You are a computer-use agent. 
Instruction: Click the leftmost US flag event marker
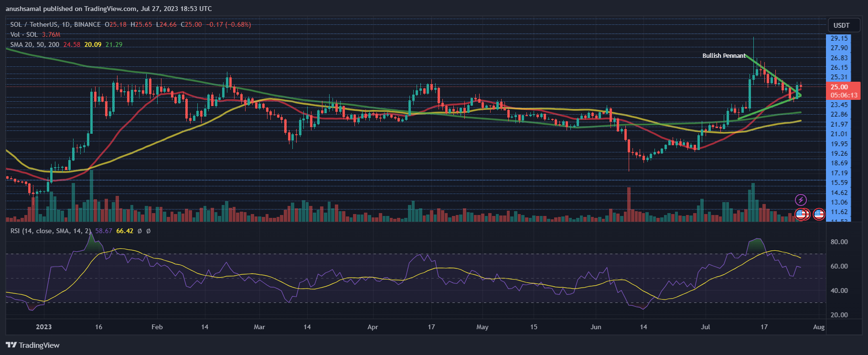[800, 214]
